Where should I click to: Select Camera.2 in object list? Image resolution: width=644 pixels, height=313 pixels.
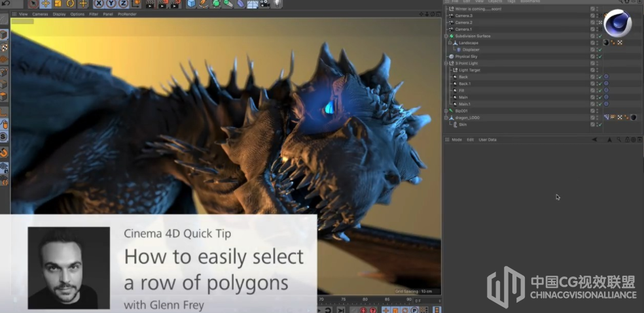464,23
